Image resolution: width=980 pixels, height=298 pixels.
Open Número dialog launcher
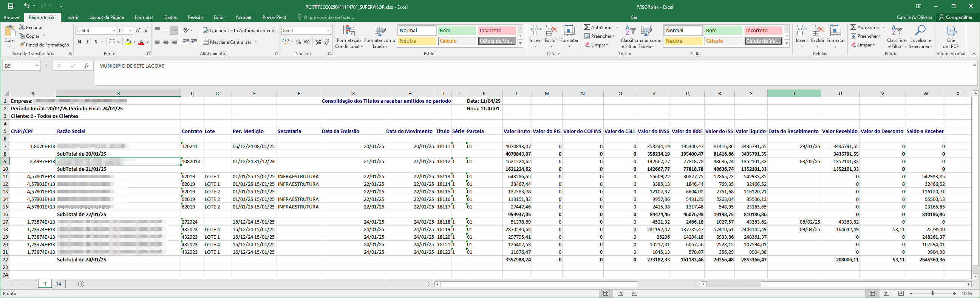(x=329, y=54)
